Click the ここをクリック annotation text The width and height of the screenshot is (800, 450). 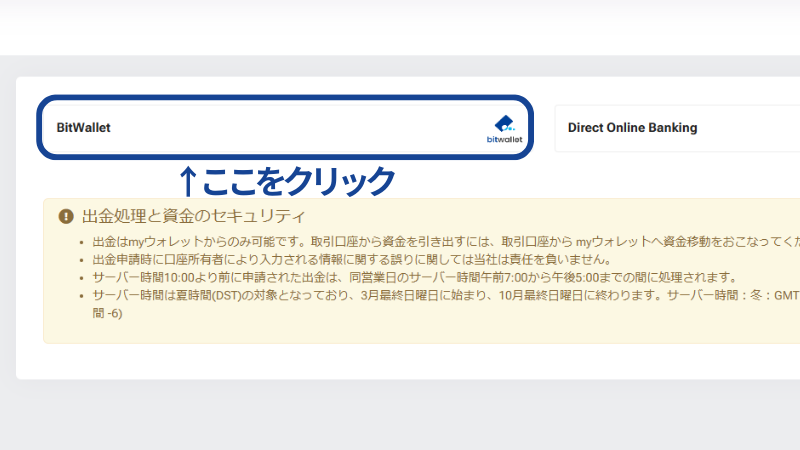pos(299,181)
